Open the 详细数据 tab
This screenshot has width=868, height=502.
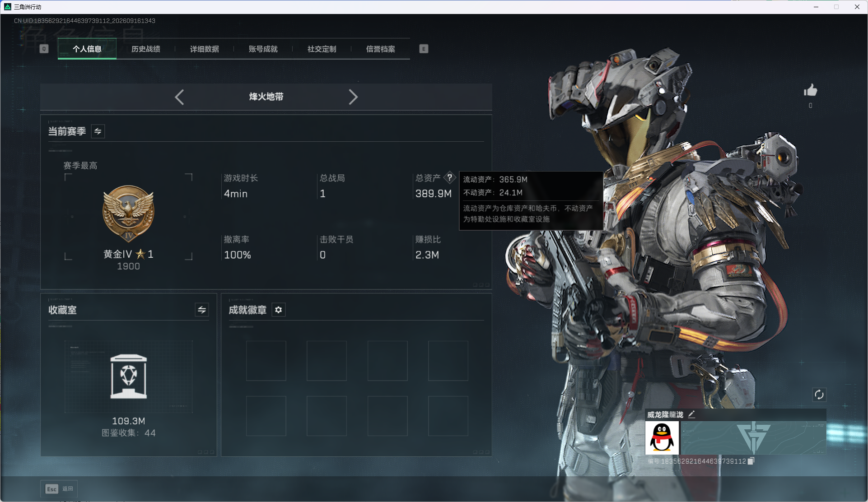click(205, 49)
